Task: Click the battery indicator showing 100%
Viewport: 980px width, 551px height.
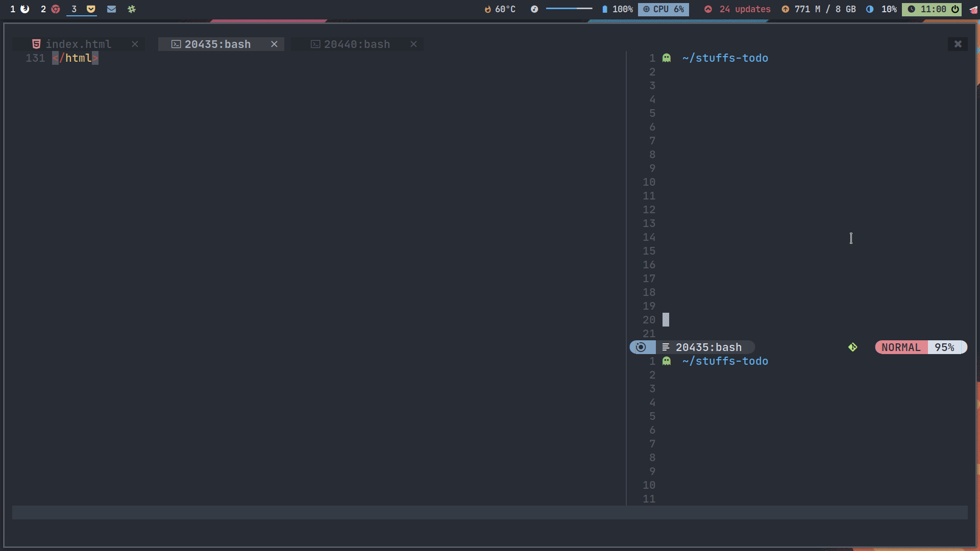Action: pyautogui.click(x=617, y=9)
